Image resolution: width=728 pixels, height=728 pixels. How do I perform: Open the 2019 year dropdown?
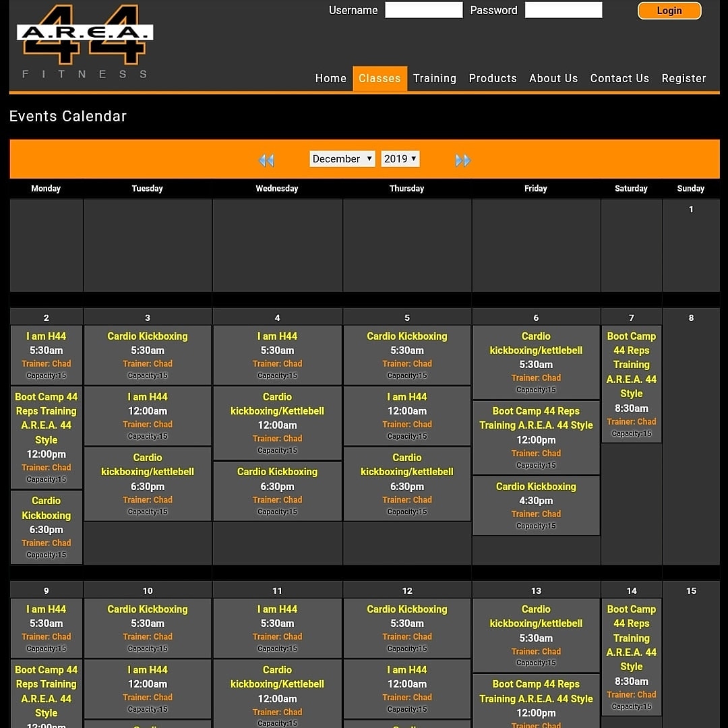click(x=400, y=159)
